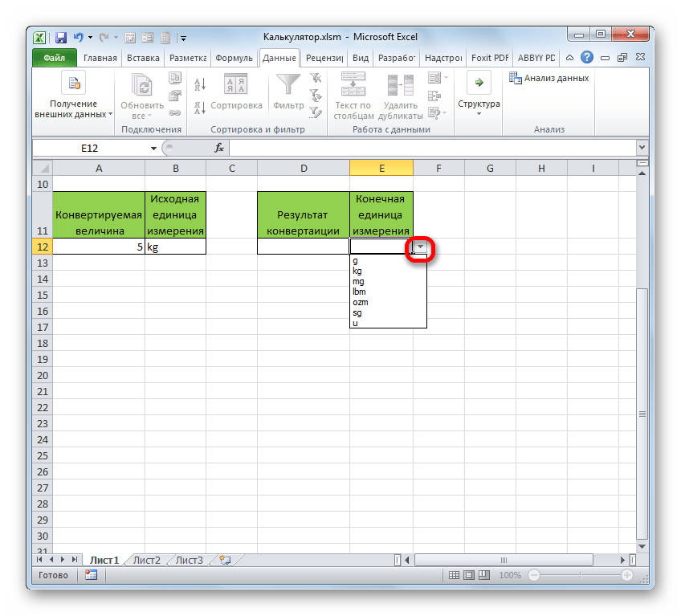Choose 'ozm' from the dropdown list
The width and height of the screenshot is (681, 616).
[388, 302]
